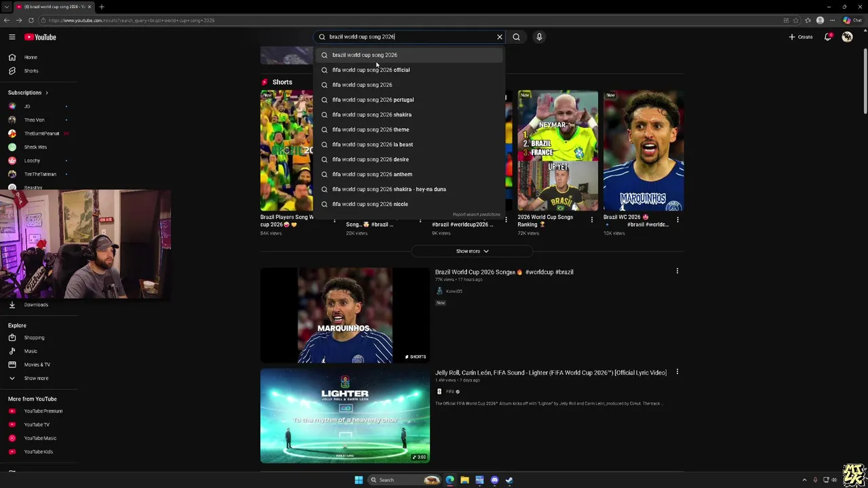Select suggestion ending in 'theme'
This screenshot has width=868, height=488.
click(410, 129)
